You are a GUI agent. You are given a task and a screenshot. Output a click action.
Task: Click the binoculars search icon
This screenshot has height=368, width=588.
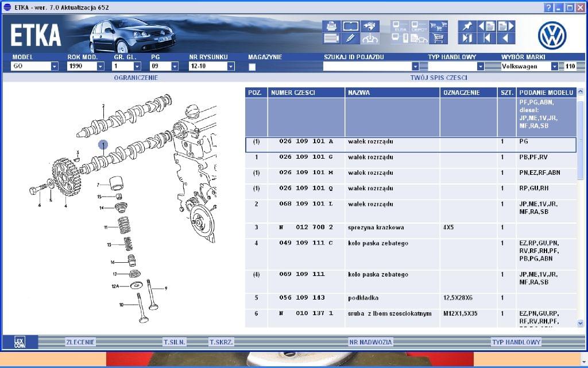pyautogui.click(x=370, y=26)
